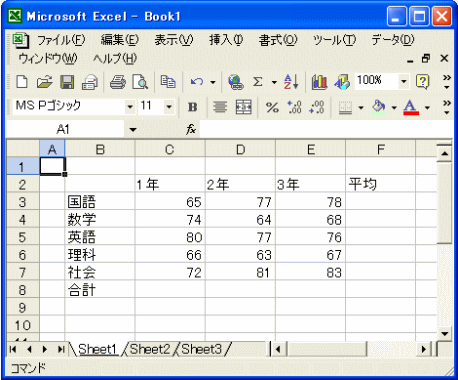Open the Chart Wizard icon
458x380 pixels.
coord(319,82)
